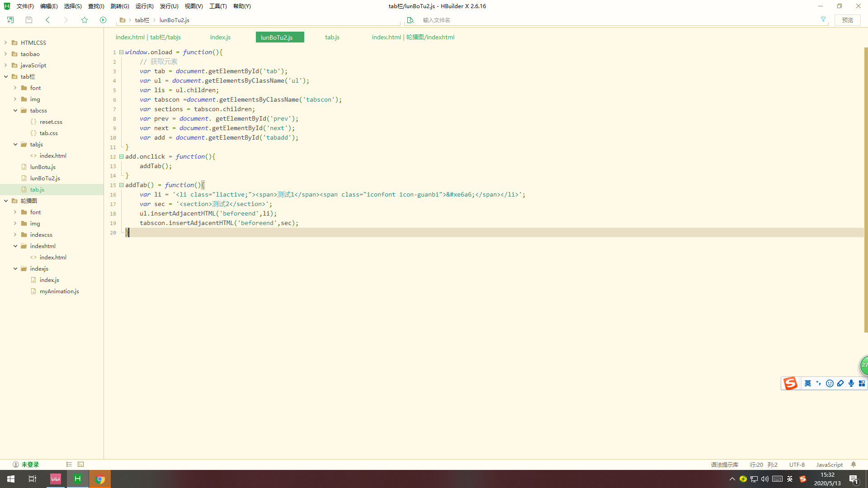Screen dimensions: 868x488
Task: Expand the javaScript project folder
Action: pyautogui.click(x=5, y=65)
